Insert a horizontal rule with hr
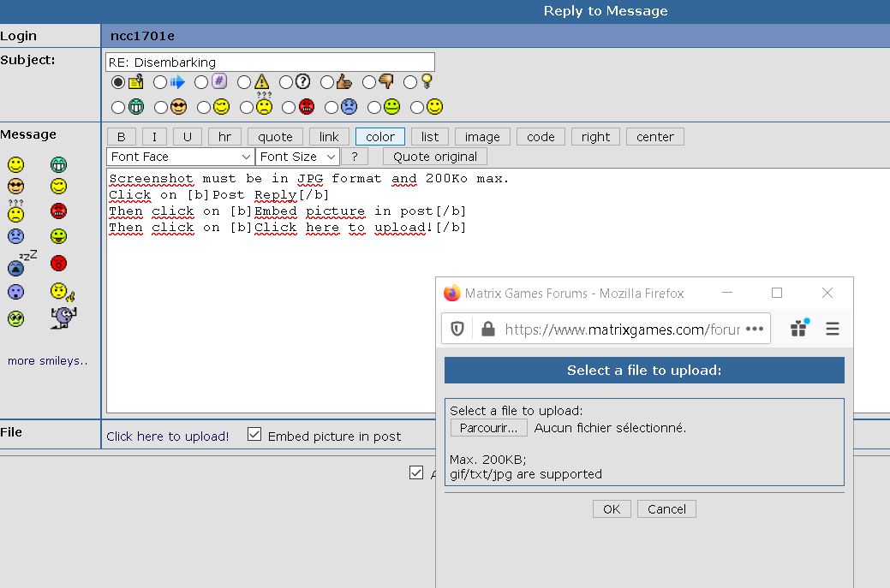The height and width of the screenshot is (588, 890). 224,137
